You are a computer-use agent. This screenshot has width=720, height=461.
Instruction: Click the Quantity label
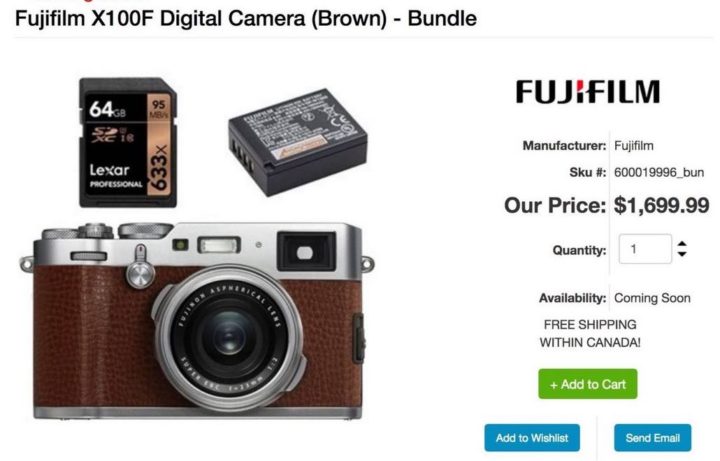tap(579, 250)
